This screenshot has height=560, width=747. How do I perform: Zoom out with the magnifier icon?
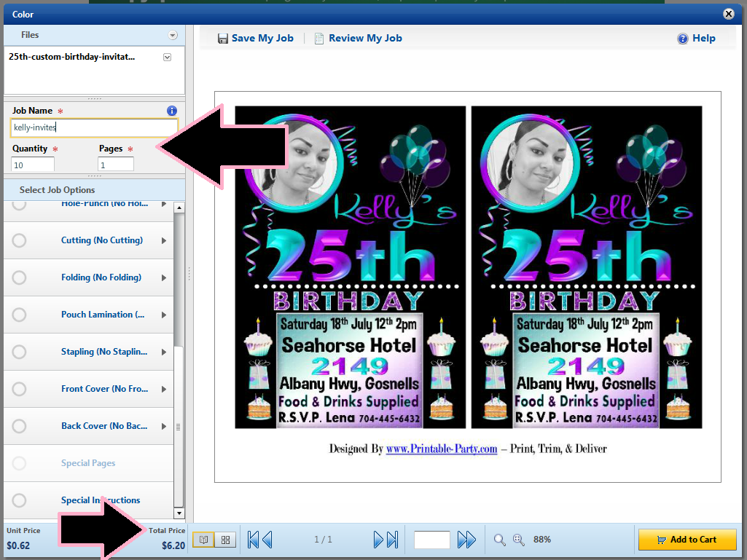[x=500, y=540]
